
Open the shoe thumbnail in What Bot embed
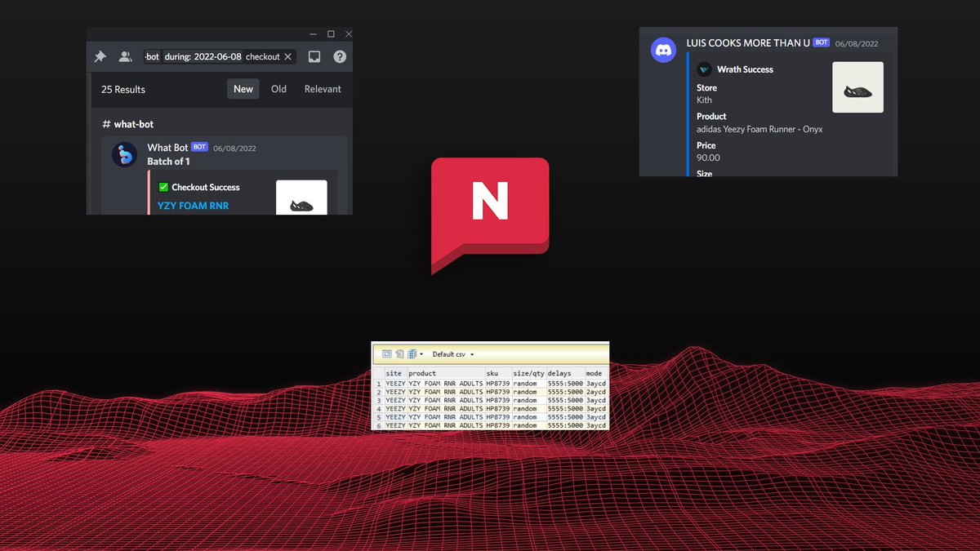coord(301,198)
